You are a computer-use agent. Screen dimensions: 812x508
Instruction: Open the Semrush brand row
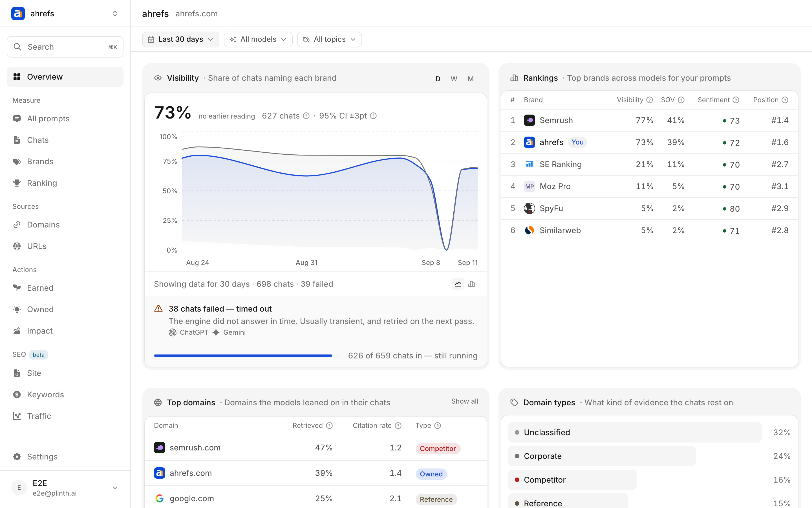point(649,120)
